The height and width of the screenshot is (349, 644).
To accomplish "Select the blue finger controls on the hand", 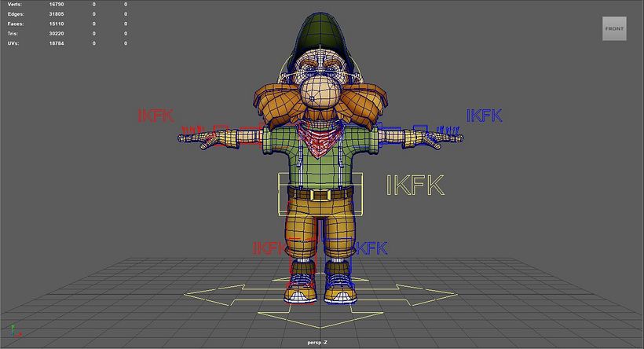I will point(448,130).
